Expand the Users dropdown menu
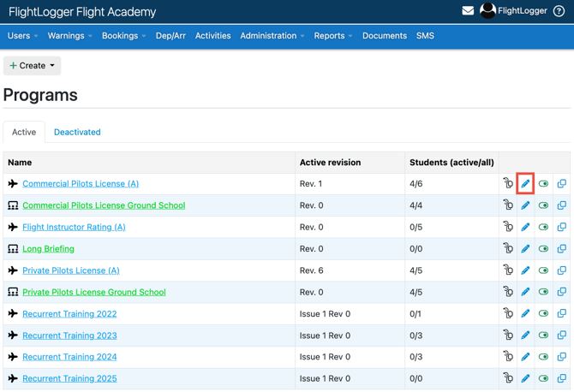This screenshot has width=574, height=392. click(22, 36)
